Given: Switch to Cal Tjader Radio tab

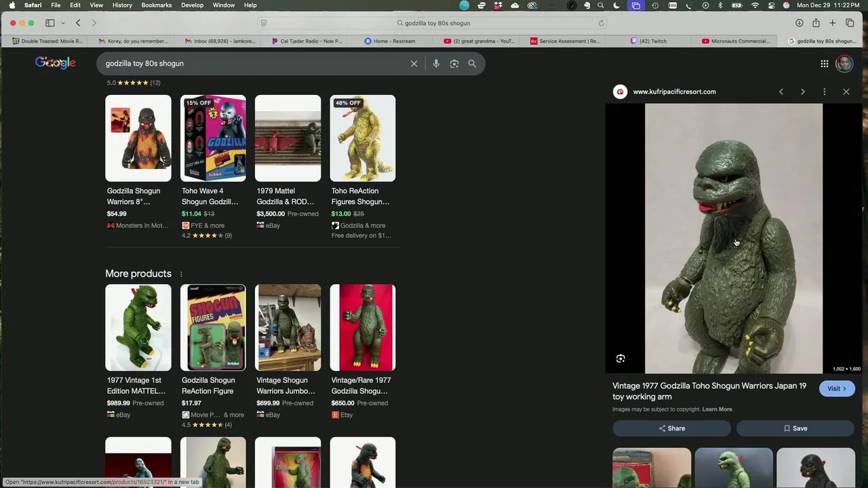Looking at the screenshot, I should tap(307, 41).
